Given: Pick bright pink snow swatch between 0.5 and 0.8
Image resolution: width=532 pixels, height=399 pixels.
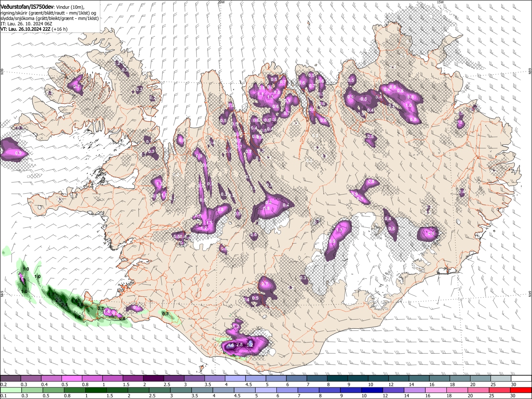Looking at the screenshot, I should [72, 379].
